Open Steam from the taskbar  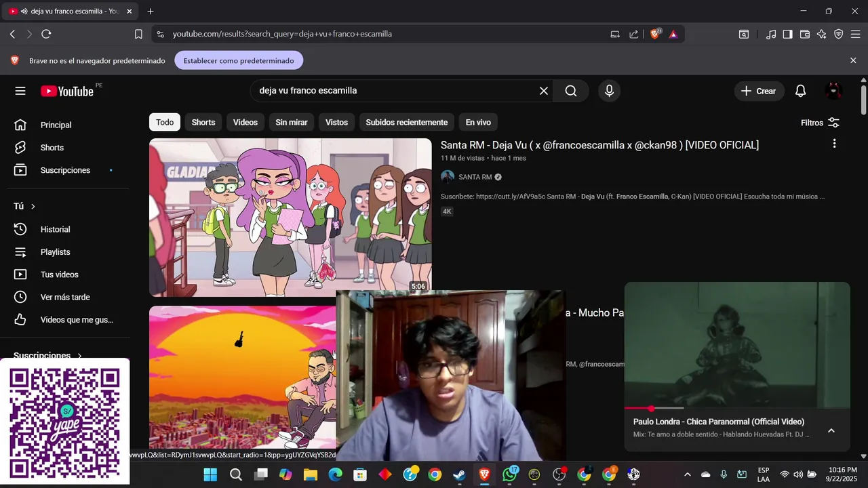click(x=459, y=474)
